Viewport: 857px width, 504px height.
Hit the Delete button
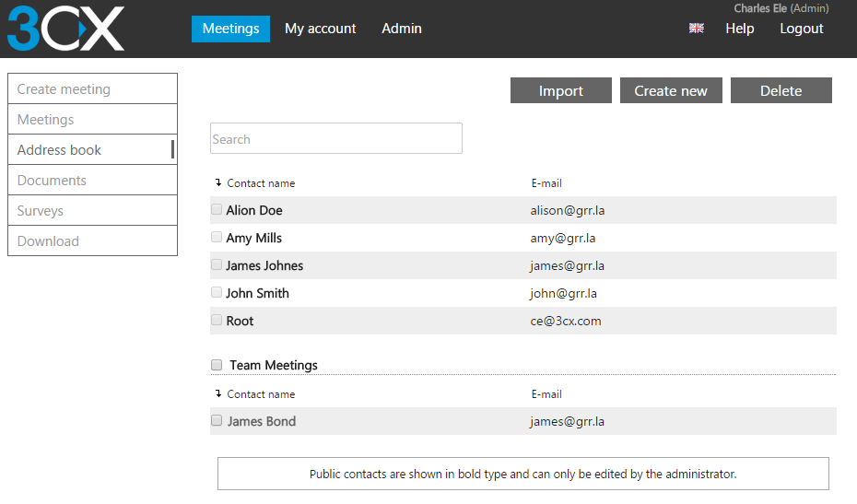781,90
